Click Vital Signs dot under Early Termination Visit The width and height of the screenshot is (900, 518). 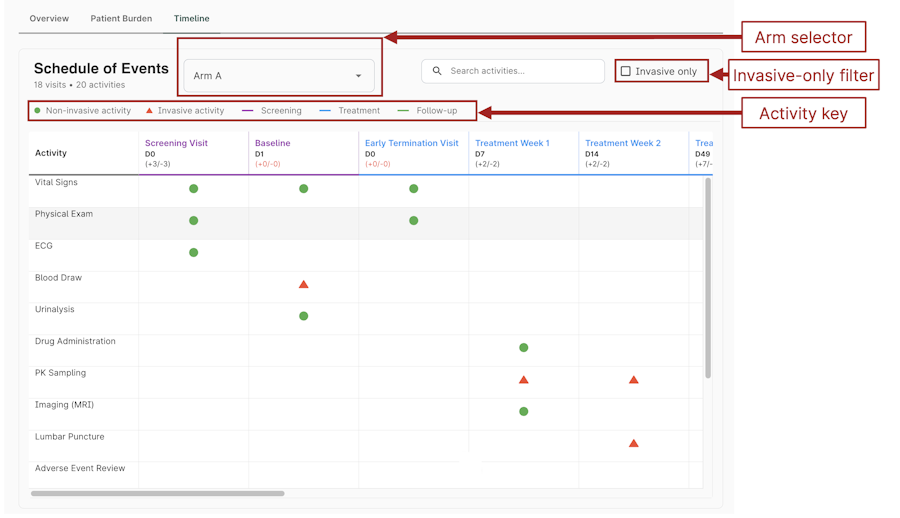pyautogui.click(x=413, y=188)
